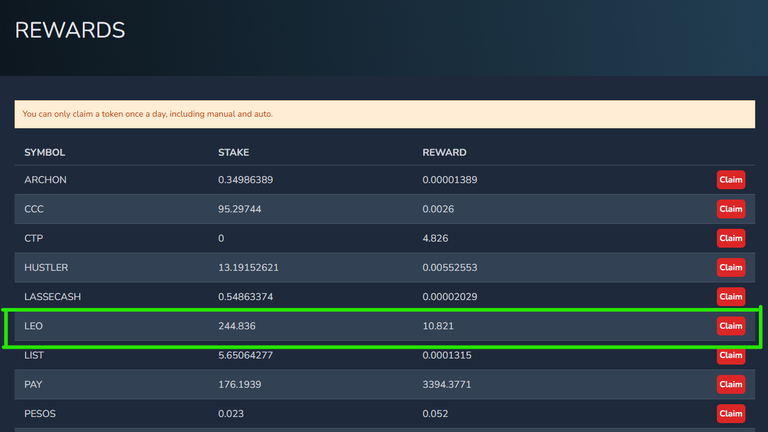Claim the PESOS reward
768x432 pixels.
coord(731,413)
